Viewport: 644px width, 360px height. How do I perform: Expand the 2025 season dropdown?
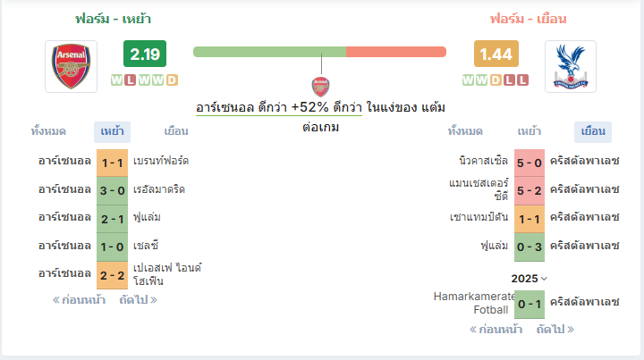[529, 279]
